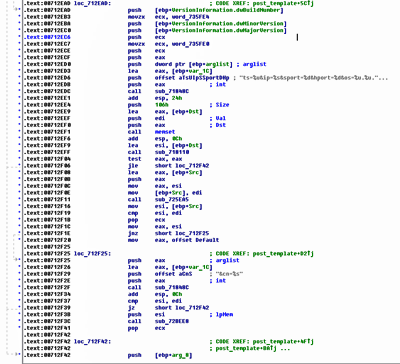Select offset aTsUIpSSportDHp string reference
This screenshot has width=400, height=364.
point(192,78)
